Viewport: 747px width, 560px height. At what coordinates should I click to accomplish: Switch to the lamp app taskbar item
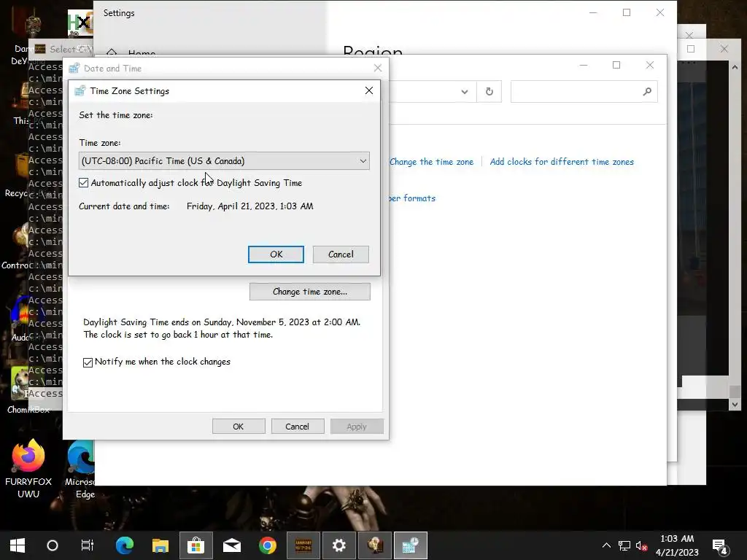(x=375, y=545)
